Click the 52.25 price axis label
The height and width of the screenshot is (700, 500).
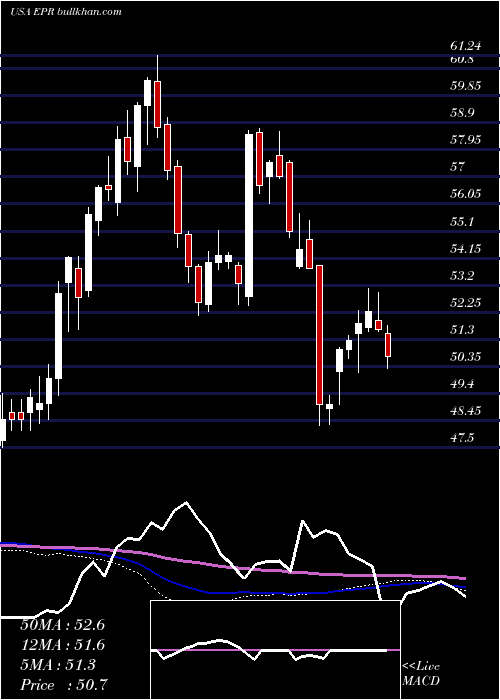[465, 303]
